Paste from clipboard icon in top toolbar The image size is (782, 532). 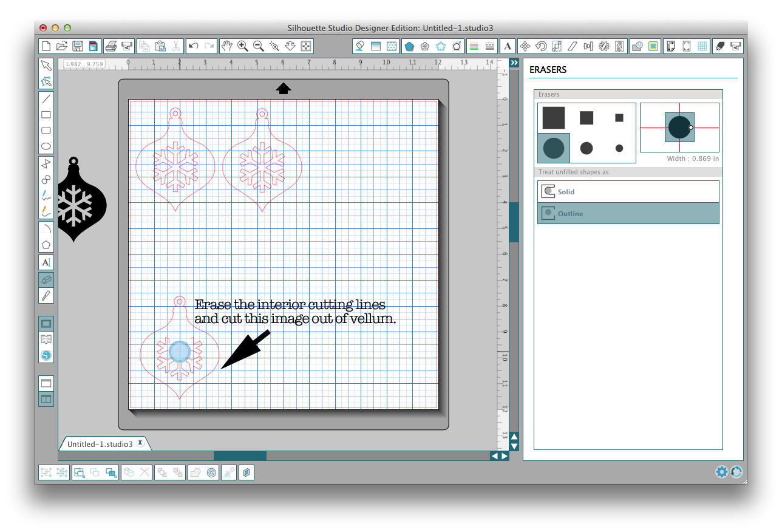point(160,46)
